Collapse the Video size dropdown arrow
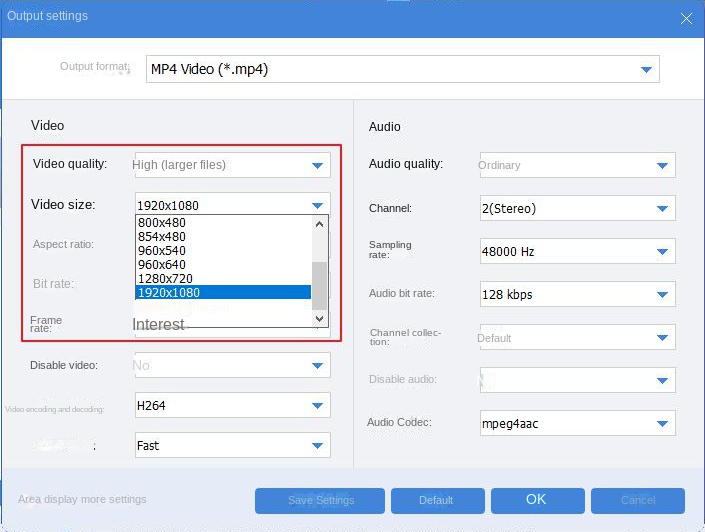Viewport: 705px width, 532px height. tap(317, 205)
